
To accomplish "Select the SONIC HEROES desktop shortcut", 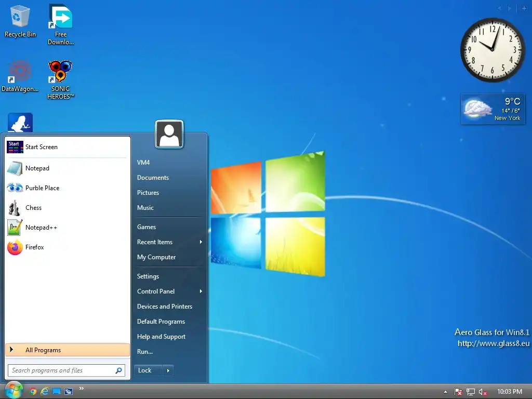I will [60, 79].
